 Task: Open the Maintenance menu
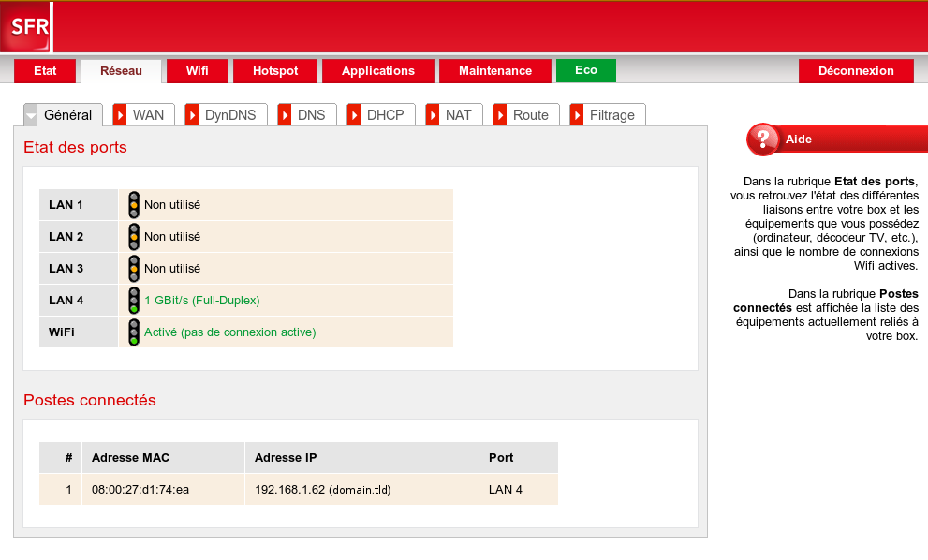tap(495, 71)
